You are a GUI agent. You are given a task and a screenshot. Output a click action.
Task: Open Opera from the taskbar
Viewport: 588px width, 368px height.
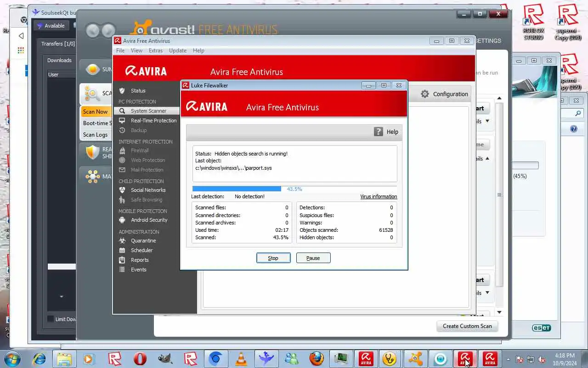click(x=140, y=358)
